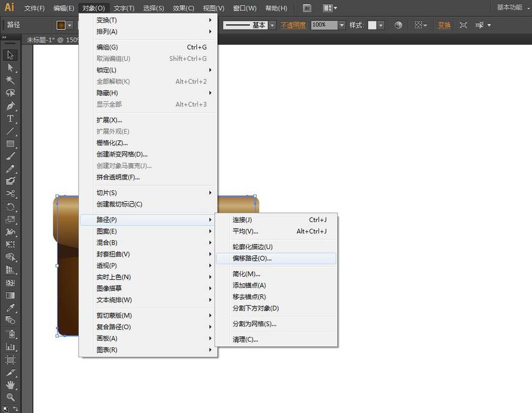The width and height of the screenshot is (532, 413).
Task: Select the Pen tool
Action: 10,106
